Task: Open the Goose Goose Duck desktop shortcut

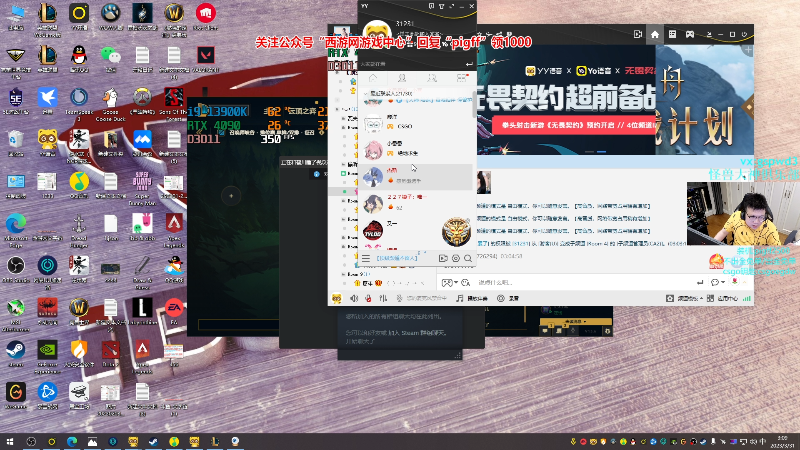Action: pos(110,104)
